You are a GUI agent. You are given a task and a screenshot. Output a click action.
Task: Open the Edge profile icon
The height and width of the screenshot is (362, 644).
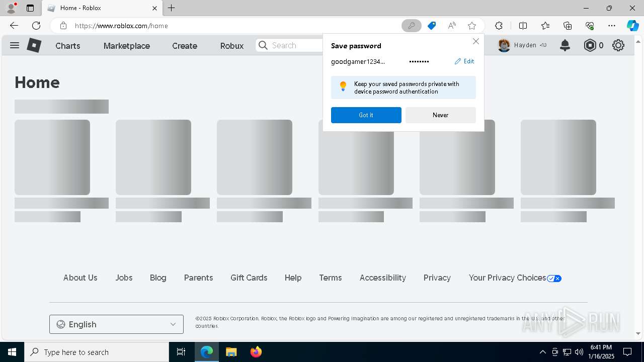[11, 8]
